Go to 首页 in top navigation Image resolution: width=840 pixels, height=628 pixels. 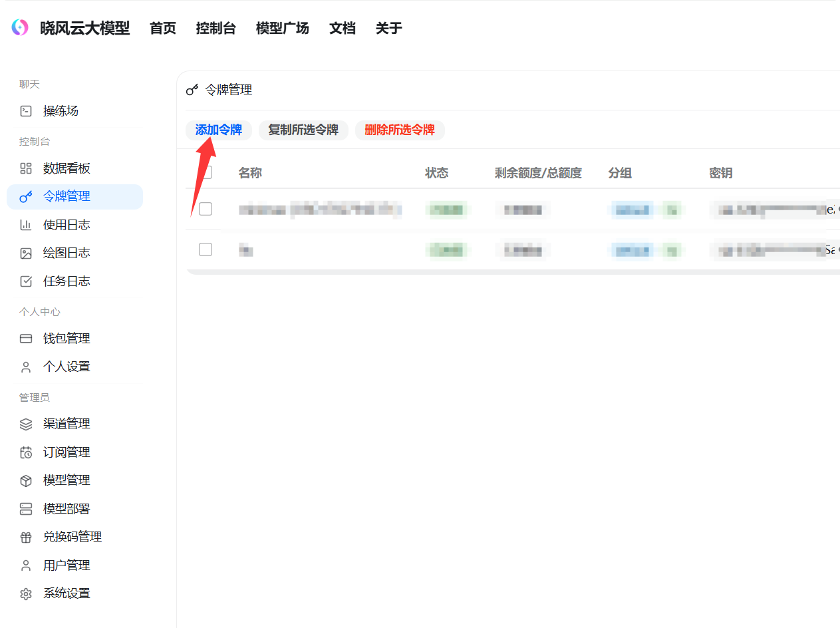163,28
